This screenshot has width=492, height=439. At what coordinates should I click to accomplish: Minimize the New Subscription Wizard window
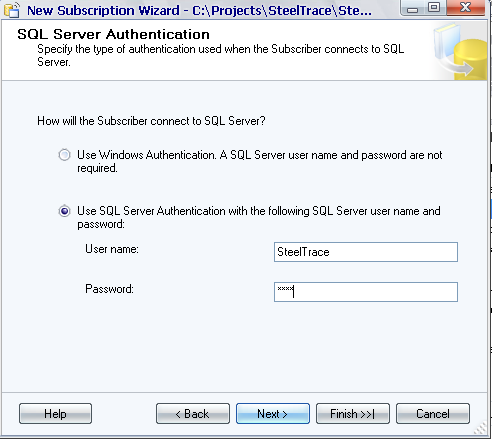click(x=413, y=8)
